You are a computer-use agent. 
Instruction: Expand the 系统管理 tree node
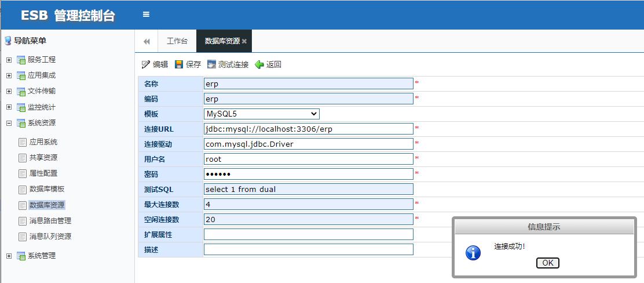click(x=9, y=256)
